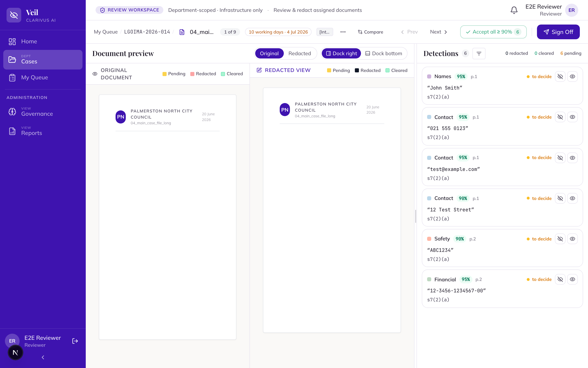The width and height of the screenshot is (588, 368).
Task: Select Dock right layout
Action: point(341,53)
